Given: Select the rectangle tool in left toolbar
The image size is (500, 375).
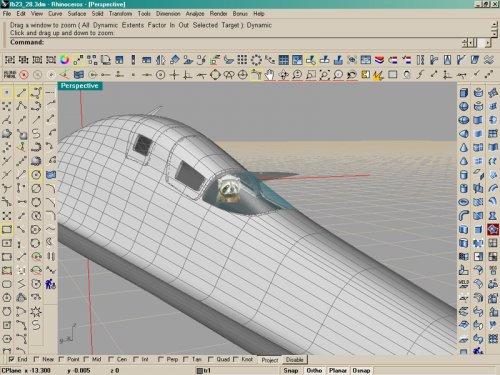Looking at the screenshot, I should pos(7,230).
